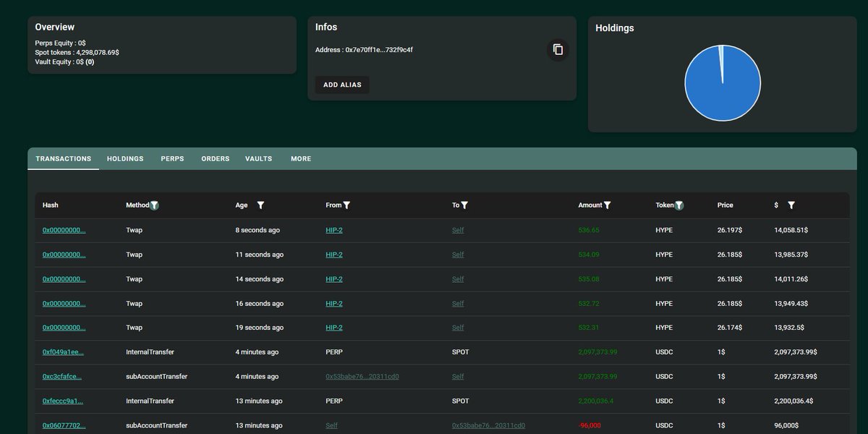Open the ORDERS tab
Image resolution: width=868 pixels, height=434 pixels.
click(216, 158)
